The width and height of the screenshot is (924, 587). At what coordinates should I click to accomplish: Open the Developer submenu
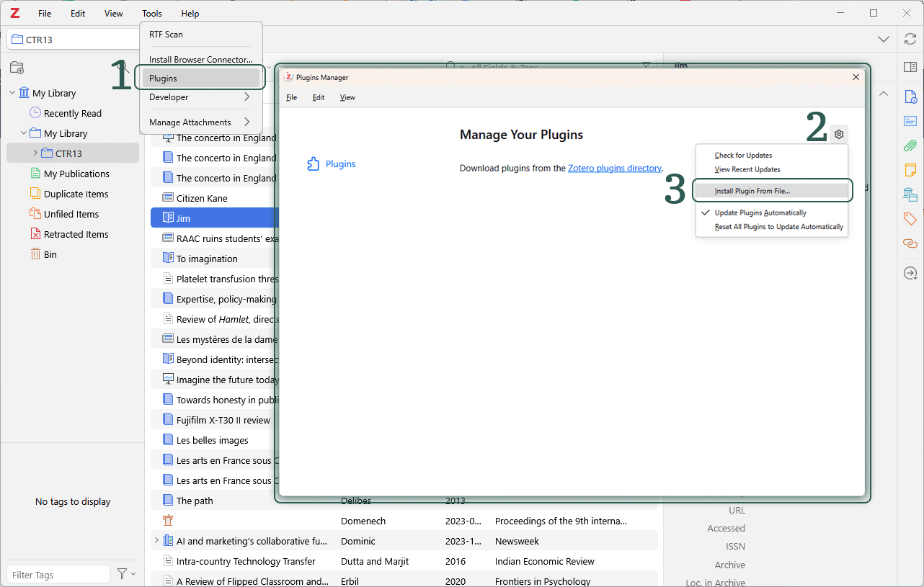200,97
